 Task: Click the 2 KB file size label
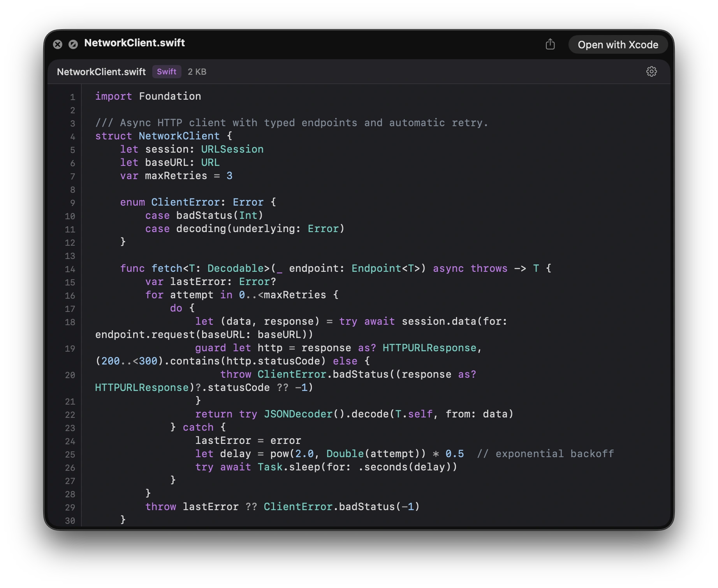coord(197,72)
